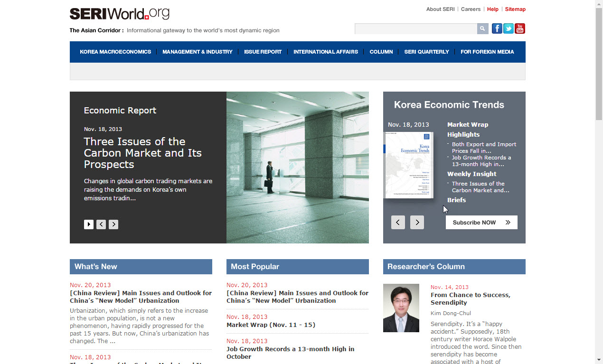Click inside the search text field

tap(415, 29)
